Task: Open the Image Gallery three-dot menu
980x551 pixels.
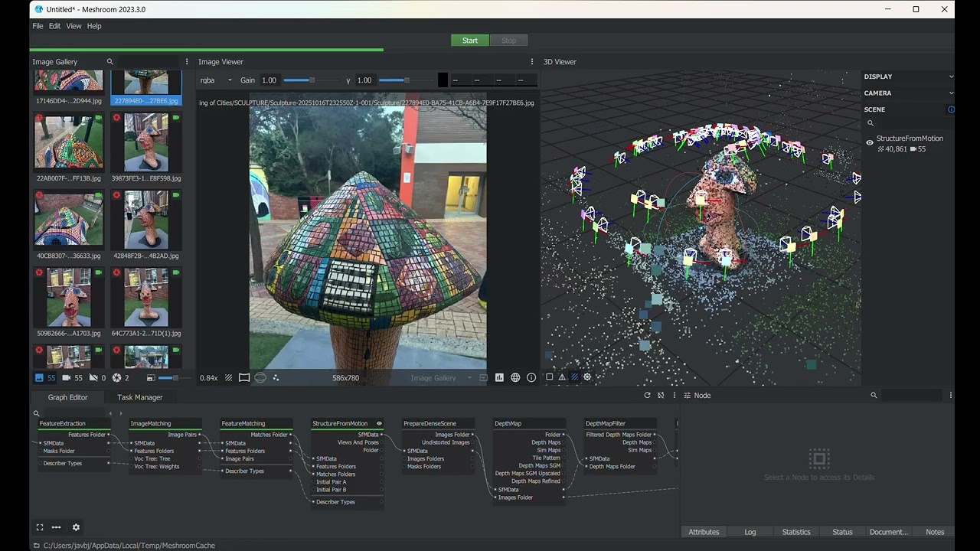Action: pos(187,62)
